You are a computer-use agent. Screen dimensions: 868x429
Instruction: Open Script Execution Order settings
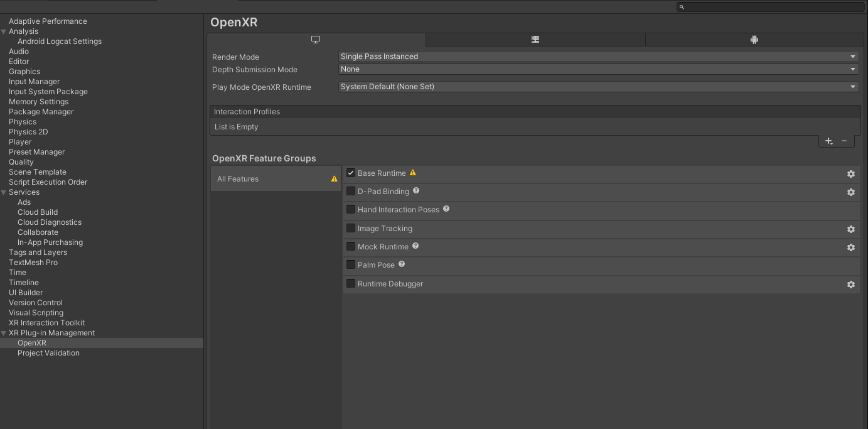point(48,182)
